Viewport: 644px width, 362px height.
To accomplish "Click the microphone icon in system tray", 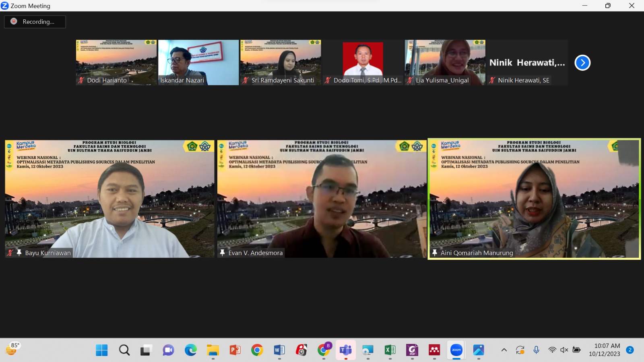I will point(536,350).
